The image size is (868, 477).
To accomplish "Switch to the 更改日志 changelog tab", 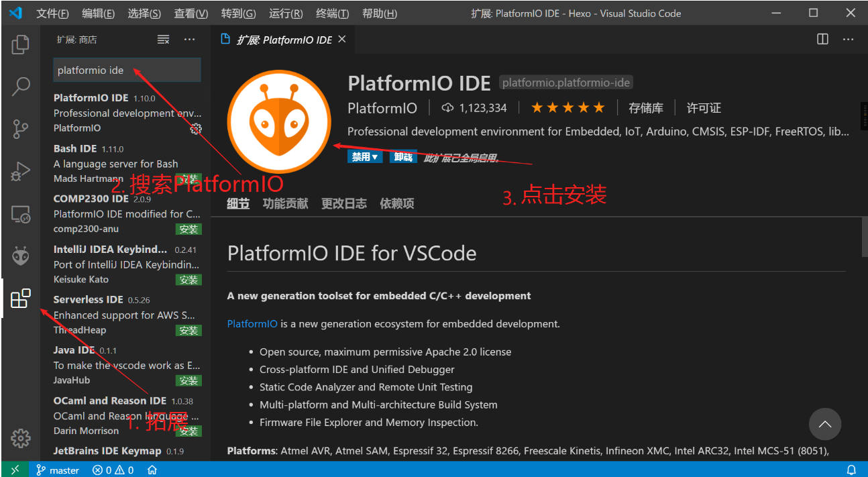I will point(343,204).
